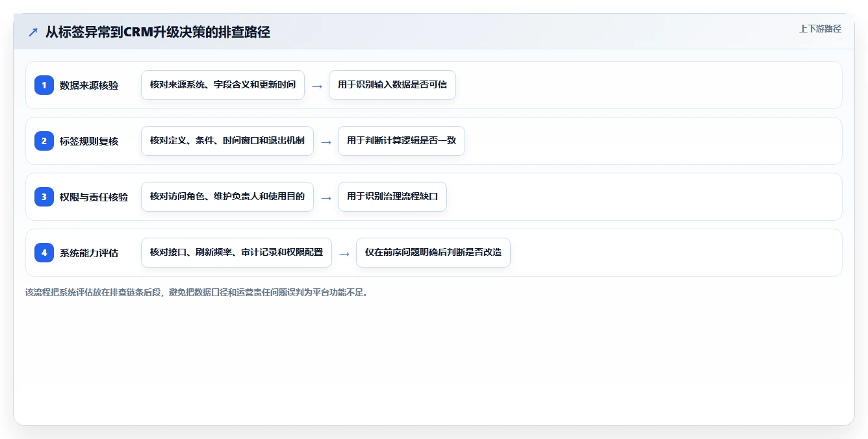868x439 pixels.
Task: Click the arrow icon beside the panel title
Action: (33, 32)
